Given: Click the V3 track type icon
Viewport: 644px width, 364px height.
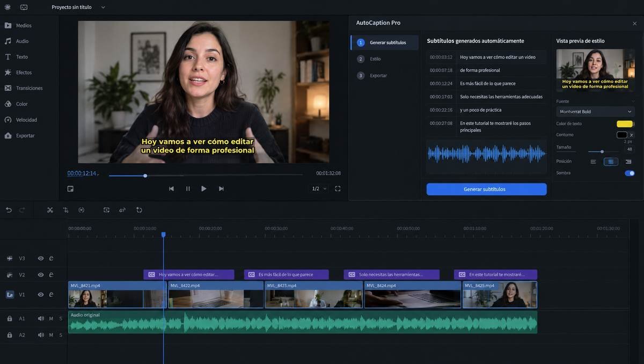Looking at the screenshot, I should coord(10,258).
